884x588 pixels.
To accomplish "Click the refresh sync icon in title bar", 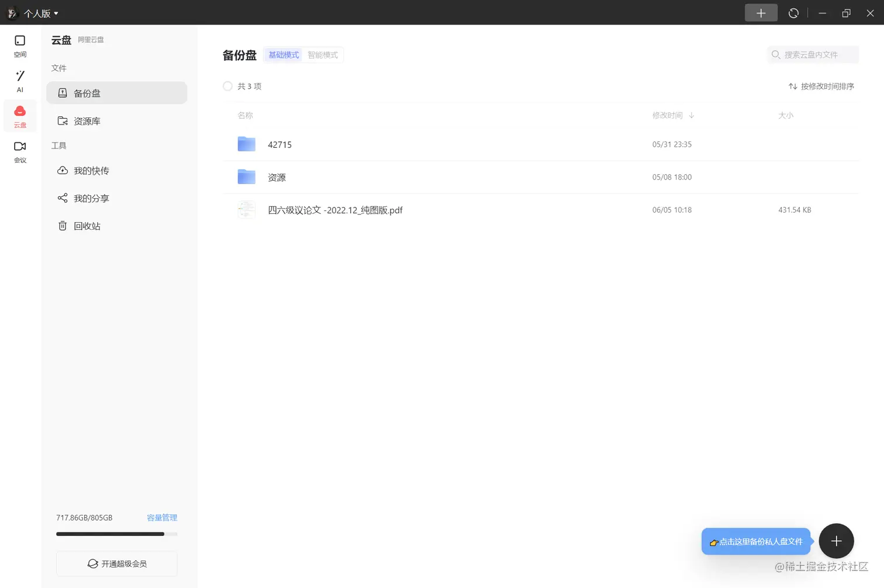I will 793,13.
